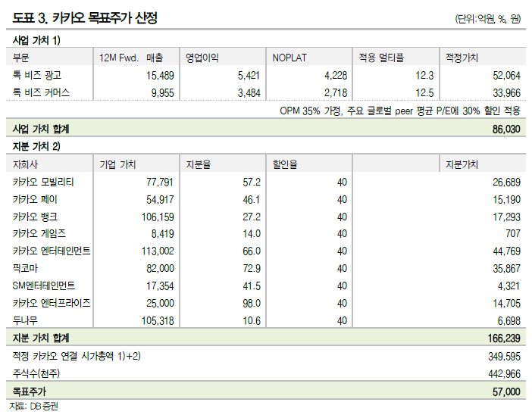
Task: Select the 'SM엔터테인먼트' row label
Action: click(x=43, y=285)
